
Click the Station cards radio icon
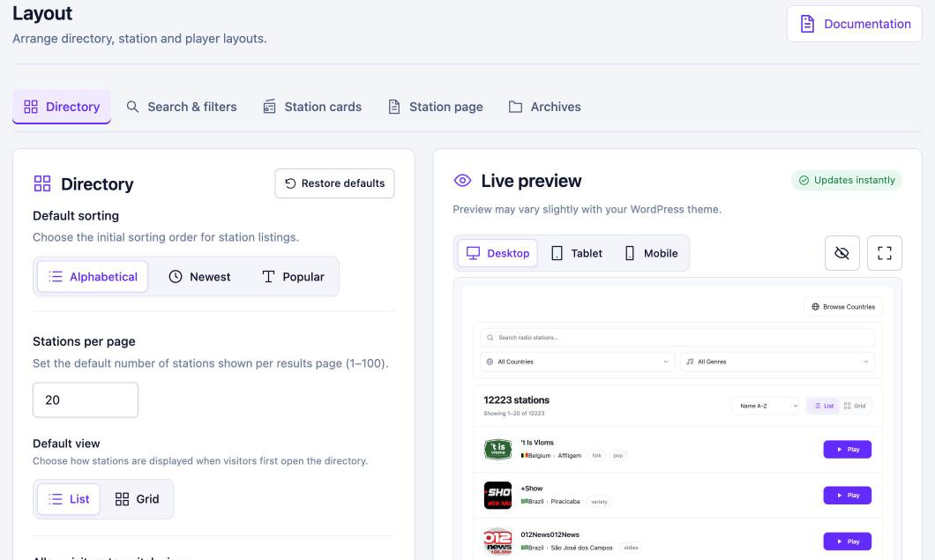270,107
